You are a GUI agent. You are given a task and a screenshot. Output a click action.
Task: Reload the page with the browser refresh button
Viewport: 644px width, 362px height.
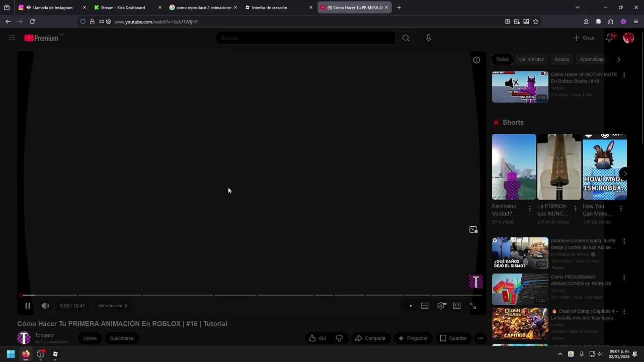tap(32, 22)
